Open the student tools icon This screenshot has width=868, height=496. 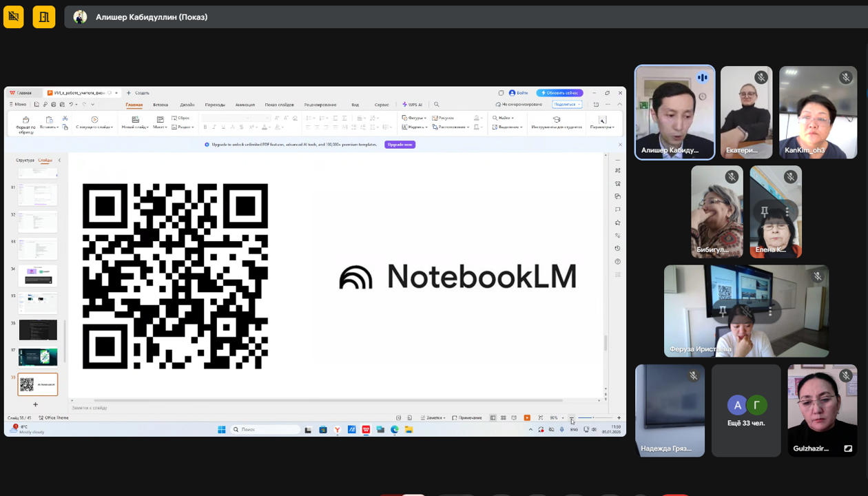click(x=557, y=120)
